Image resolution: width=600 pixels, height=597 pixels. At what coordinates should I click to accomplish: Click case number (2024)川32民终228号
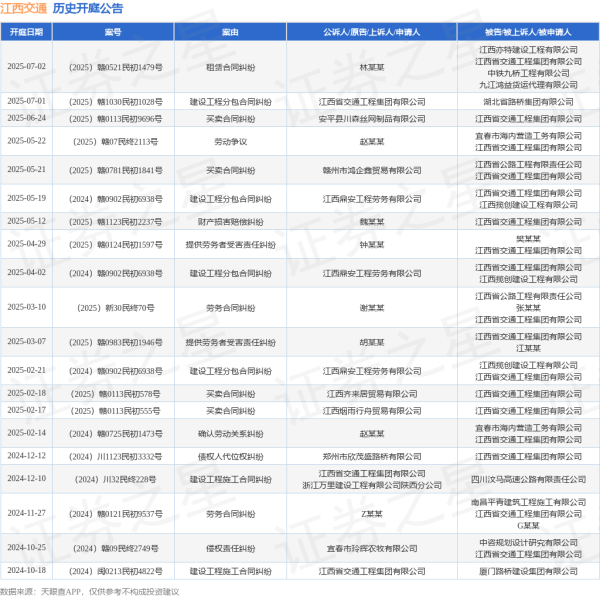[x=116, y=480]
